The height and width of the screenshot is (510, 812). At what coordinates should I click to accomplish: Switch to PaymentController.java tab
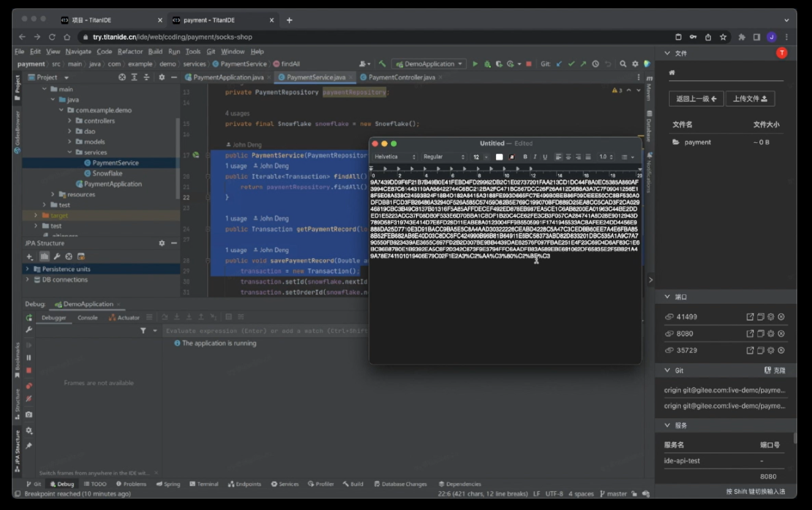(x=401, y=77)
